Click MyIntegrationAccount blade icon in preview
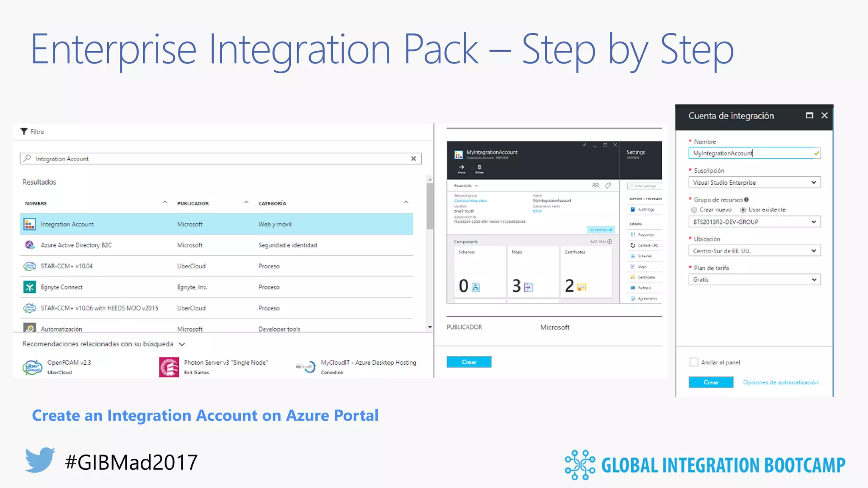This screenshot has width=868, height=488. click(x=459, y=155)
